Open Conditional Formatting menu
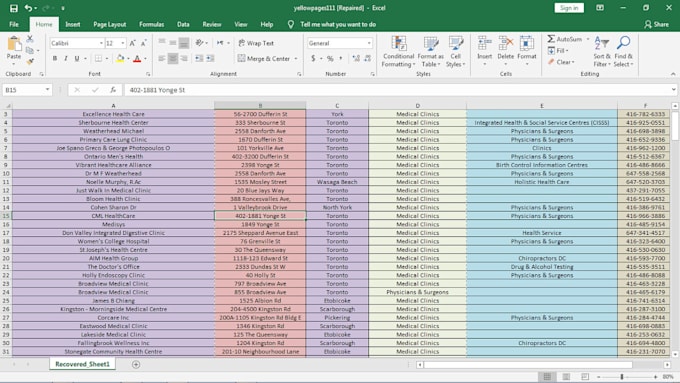Viewport: 680px width, 383px height. click(x=399, y=51)
